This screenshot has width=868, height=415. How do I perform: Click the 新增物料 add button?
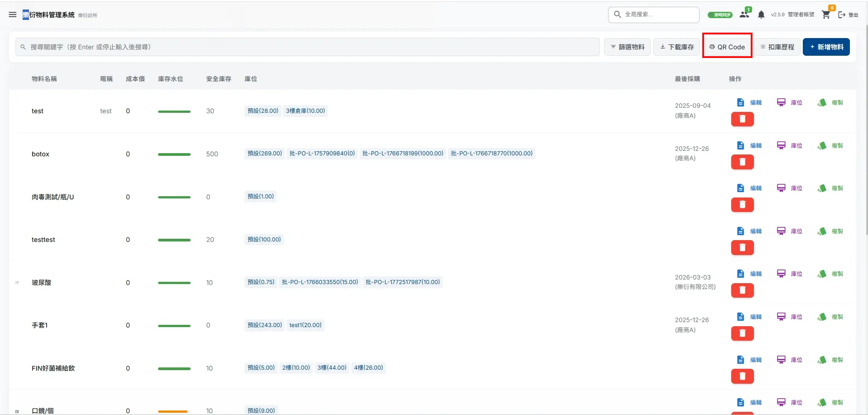pos(826,47)
